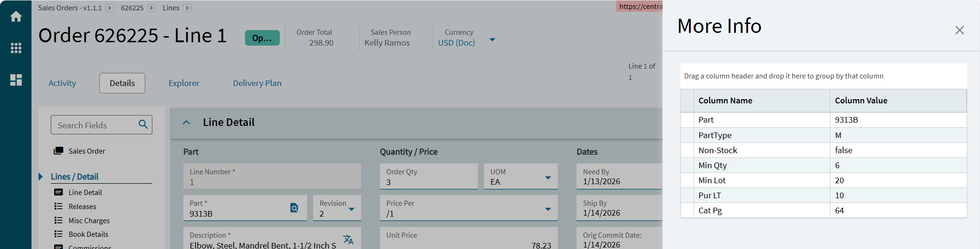Open the Releases list item
Screen dimensions: 980x249
click(x=82, y=206)
